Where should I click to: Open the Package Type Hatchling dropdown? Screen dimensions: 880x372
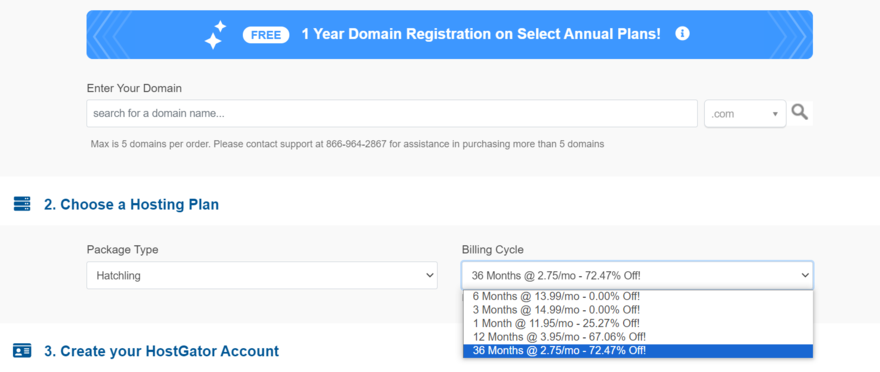[x=262, y=275]
